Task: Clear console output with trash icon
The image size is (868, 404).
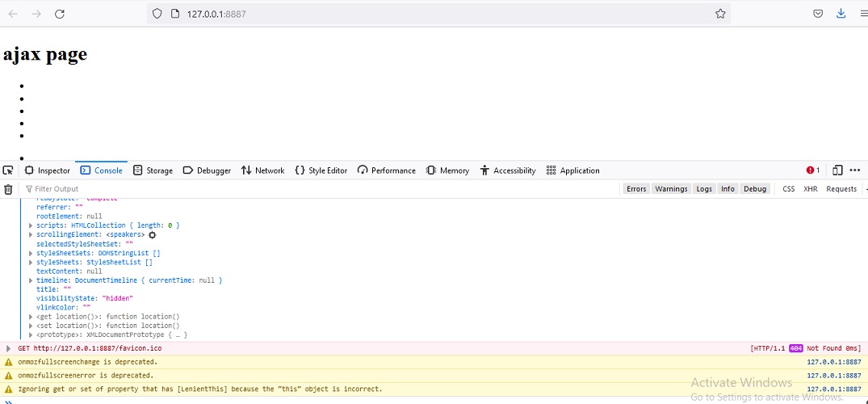Action: pos(8,189)
